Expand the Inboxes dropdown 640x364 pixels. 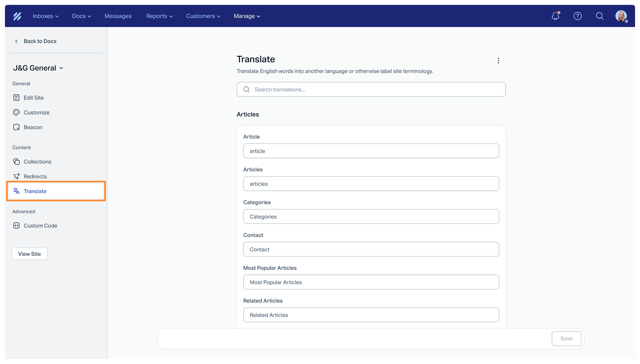pyautogui.click(x=46, y=16)
